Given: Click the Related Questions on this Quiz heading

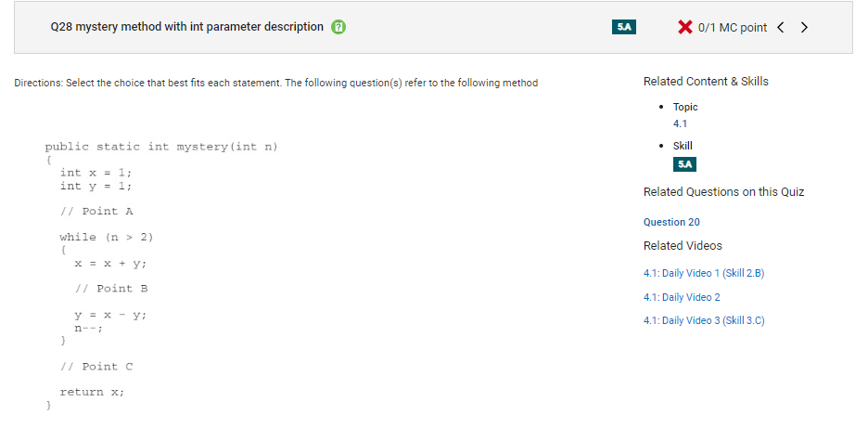Looking at the screenshot, I should click(x=723, y=192).
